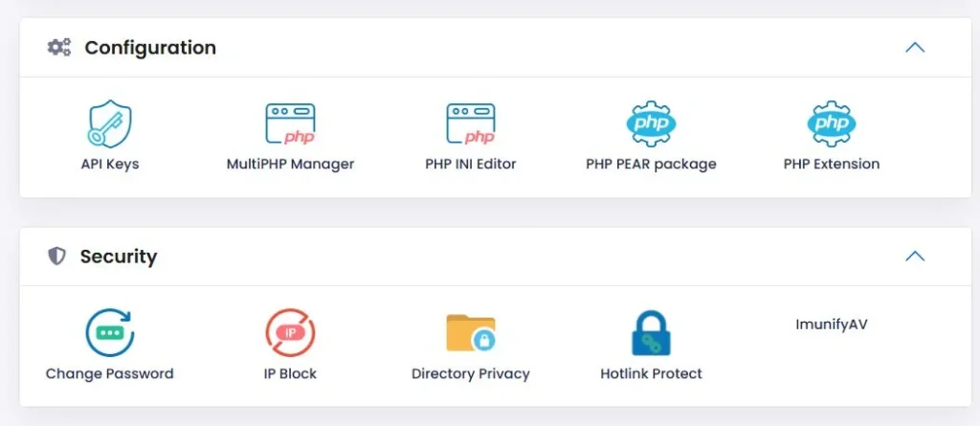Open the PHP PEAR package gear icon

651,124
